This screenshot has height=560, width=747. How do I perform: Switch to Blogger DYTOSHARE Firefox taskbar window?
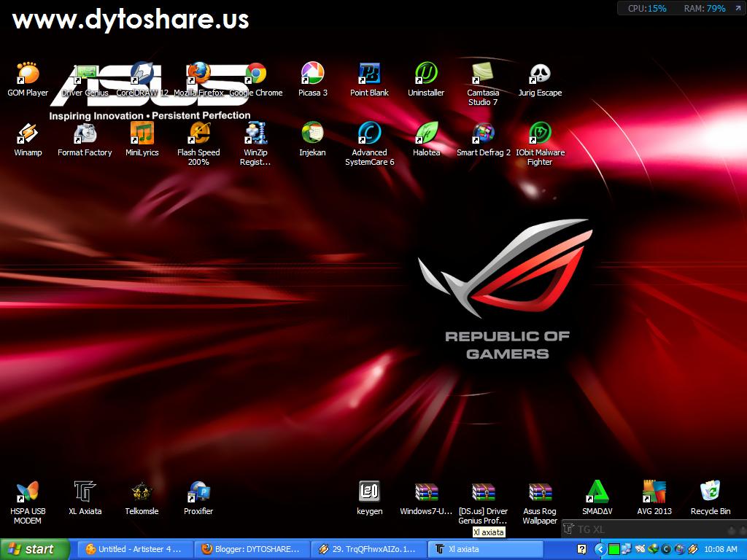click(252, 549)
